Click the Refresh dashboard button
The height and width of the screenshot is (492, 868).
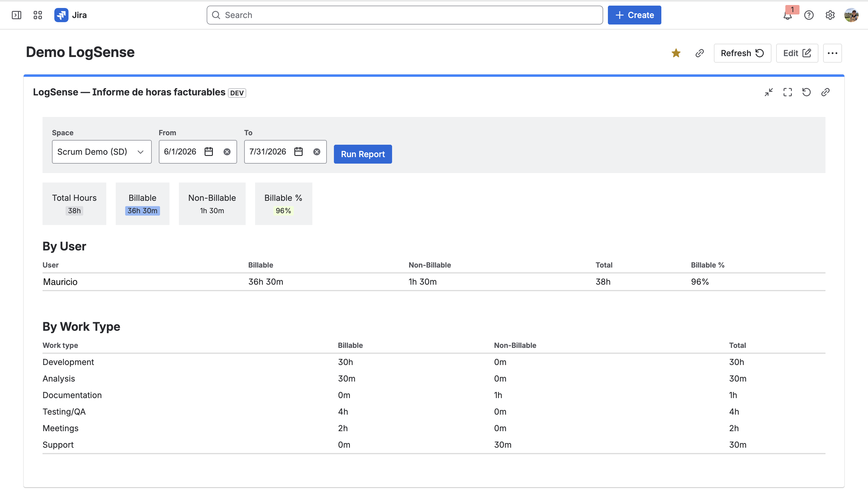pyautogui.click(x=742, y=53)
